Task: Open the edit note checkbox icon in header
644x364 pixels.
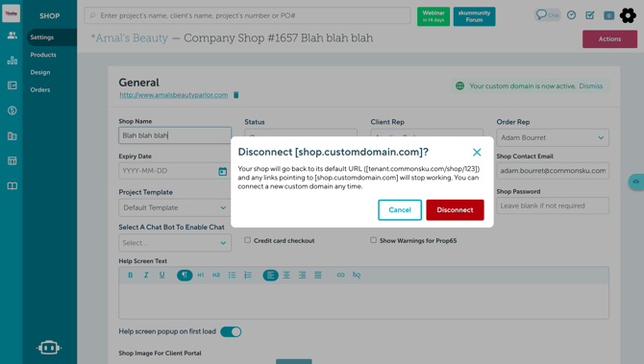Action: (x=590, y=15)
